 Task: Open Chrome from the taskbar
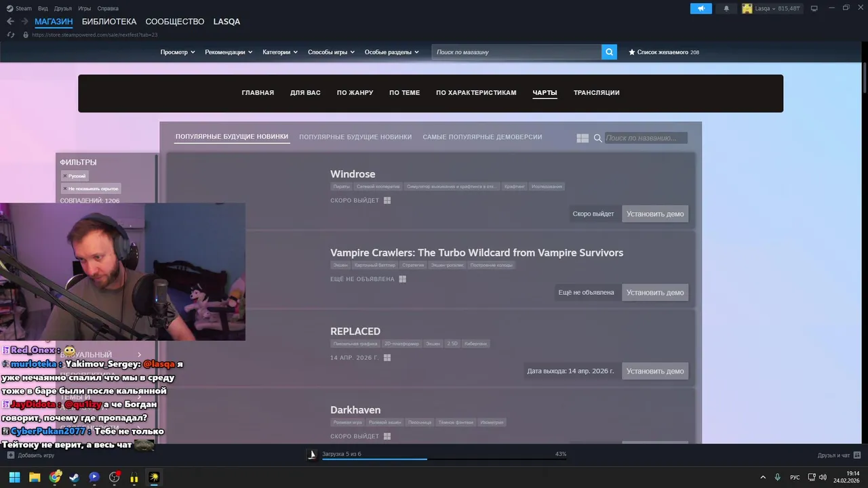55,477
